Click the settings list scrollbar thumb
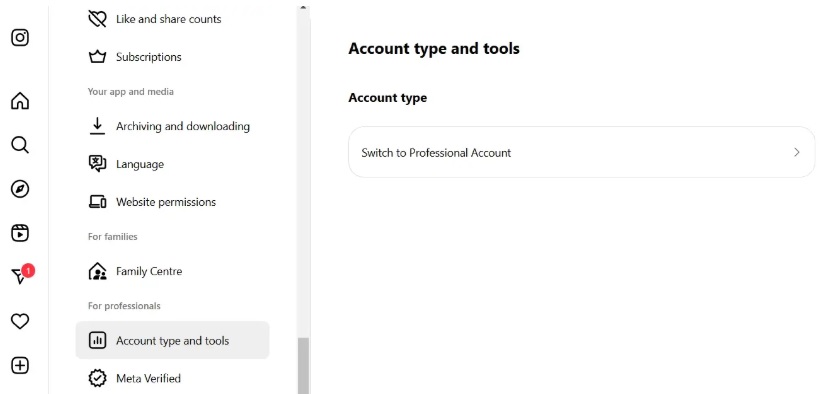 (303, 366)
